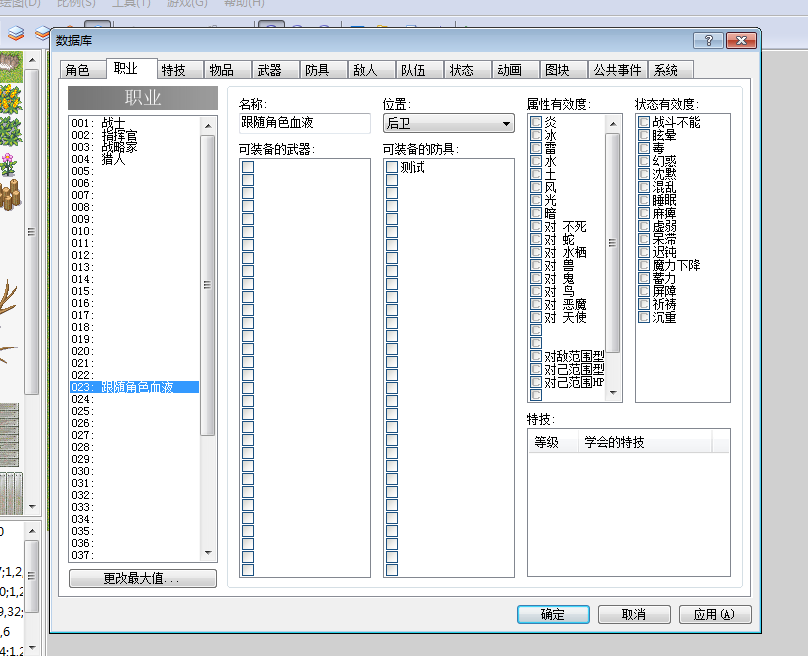Select the layer icon in main toolbar

tap(16, 33)
